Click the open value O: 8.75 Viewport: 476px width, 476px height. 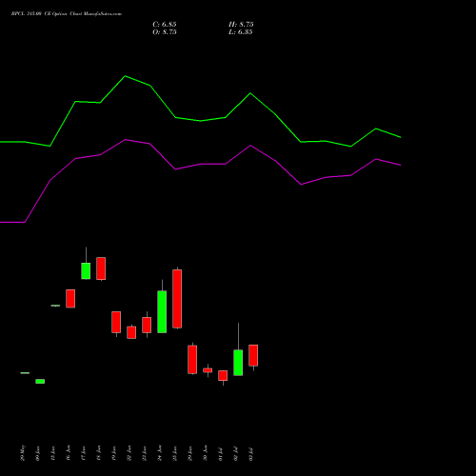pos(165,32)
